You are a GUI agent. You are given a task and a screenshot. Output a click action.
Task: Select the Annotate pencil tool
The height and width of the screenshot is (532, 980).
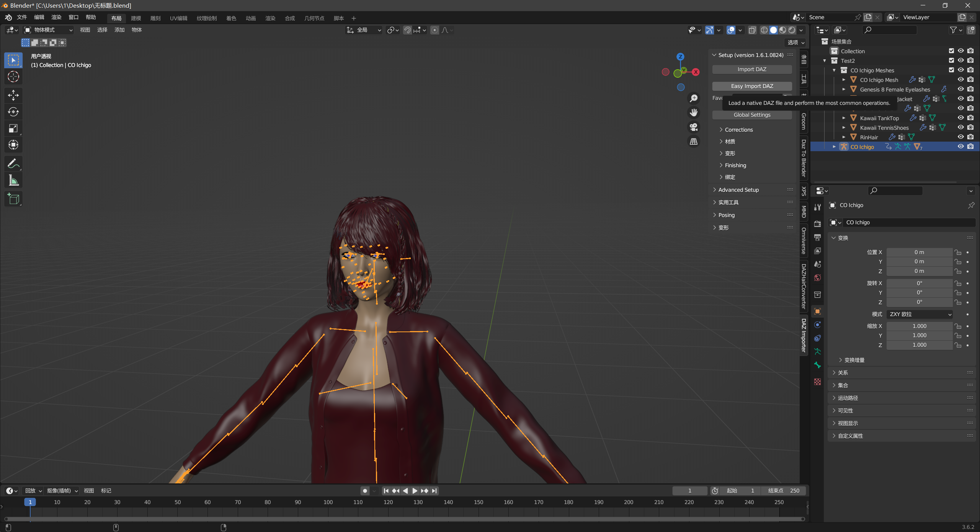click(13, 164)
